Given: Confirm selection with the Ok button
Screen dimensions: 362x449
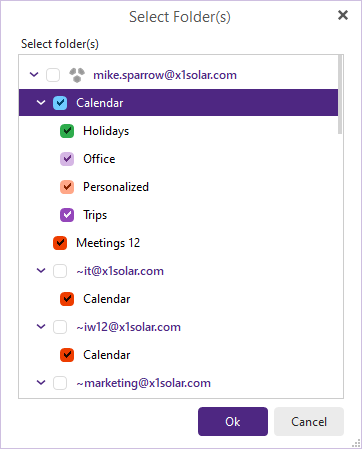Looking at the screenshot, I should (x=233, y=421).
